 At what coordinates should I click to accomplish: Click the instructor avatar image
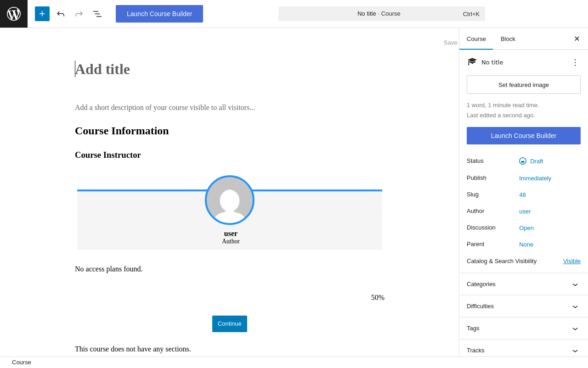[230, 200]
